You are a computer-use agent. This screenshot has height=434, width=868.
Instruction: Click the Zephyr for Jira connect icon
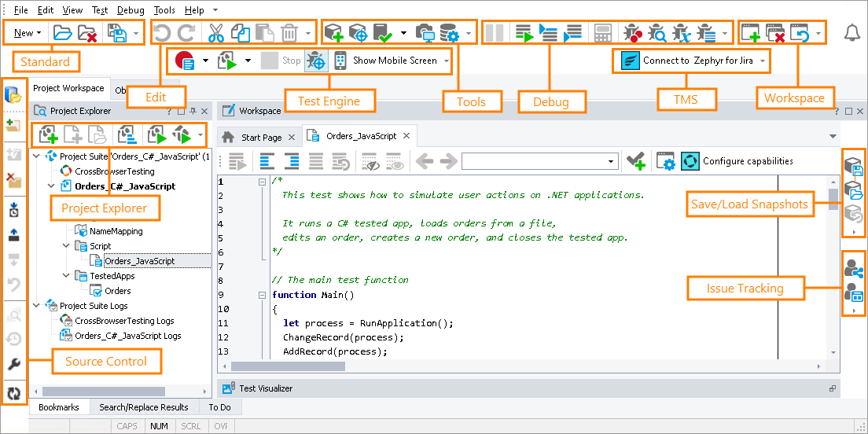pyautogui.click(x=631, y=61)
